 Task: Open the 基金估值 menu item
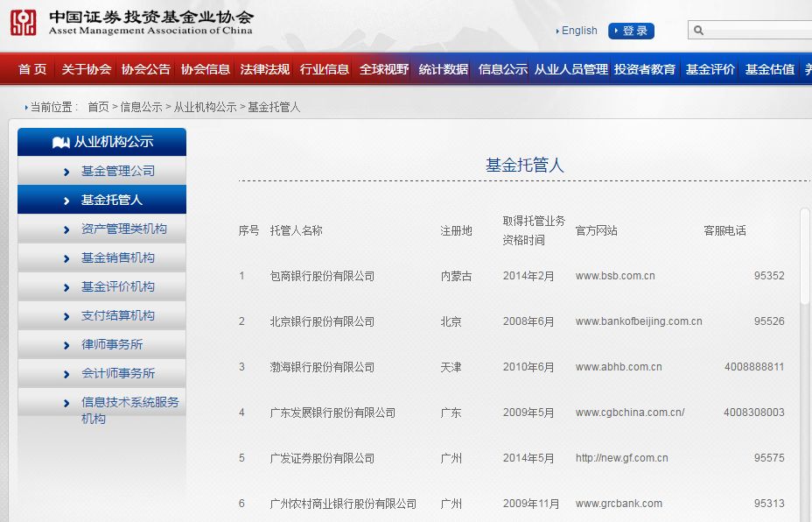770,69
